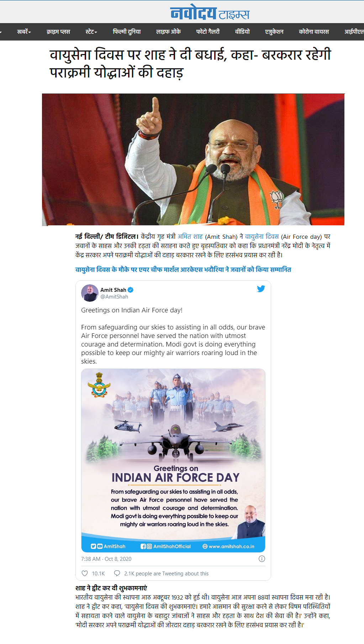Click the tweet info circle icon
Image resolution: width=364 pixels, height=644 pixels.
coord(262,559)
